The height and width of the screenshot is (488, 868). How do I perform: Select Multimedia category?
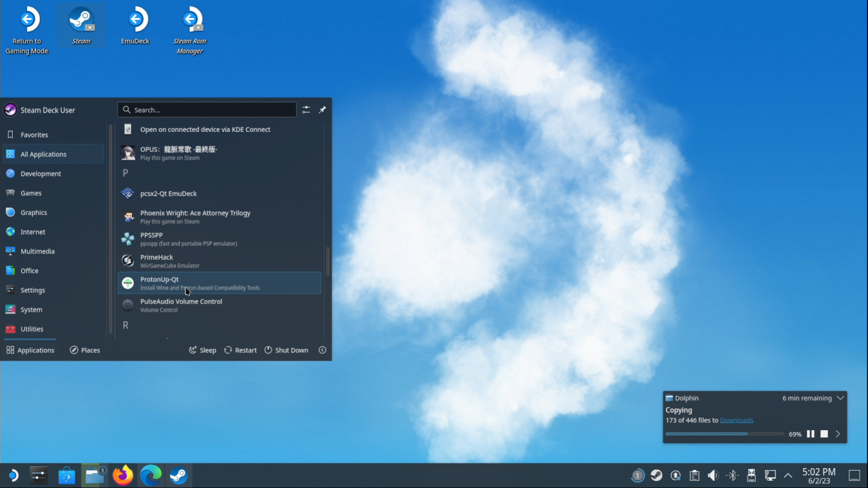(53, 251)
